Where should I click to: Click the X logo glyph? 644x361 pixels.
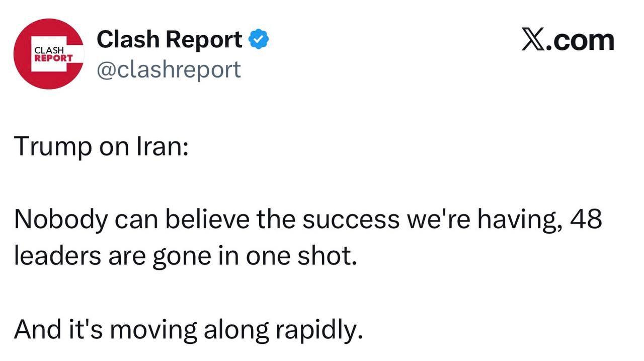coord(533,40)
